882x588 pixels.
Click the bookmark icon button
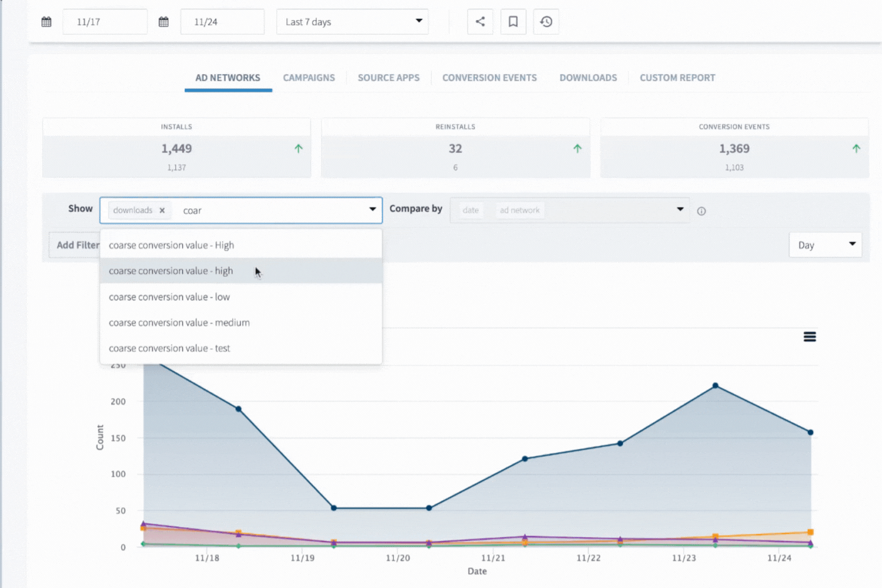click(513, 22)
